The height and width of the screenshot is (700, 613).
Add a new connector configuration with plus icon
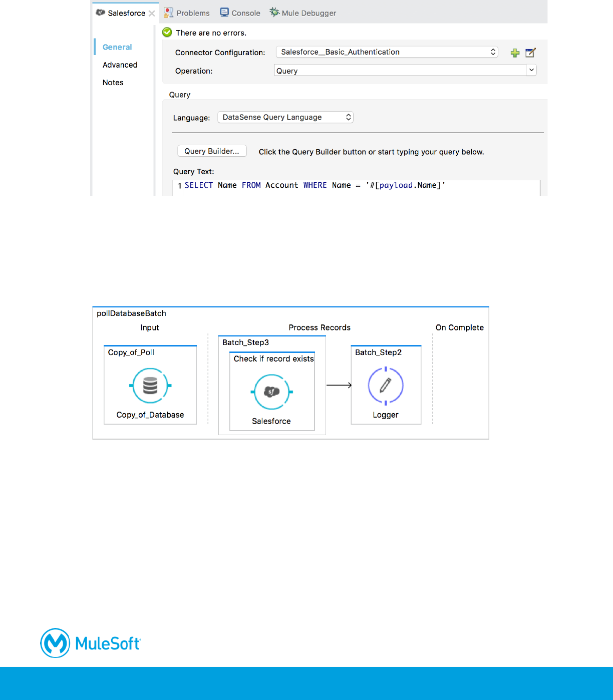tap(515, 53)
